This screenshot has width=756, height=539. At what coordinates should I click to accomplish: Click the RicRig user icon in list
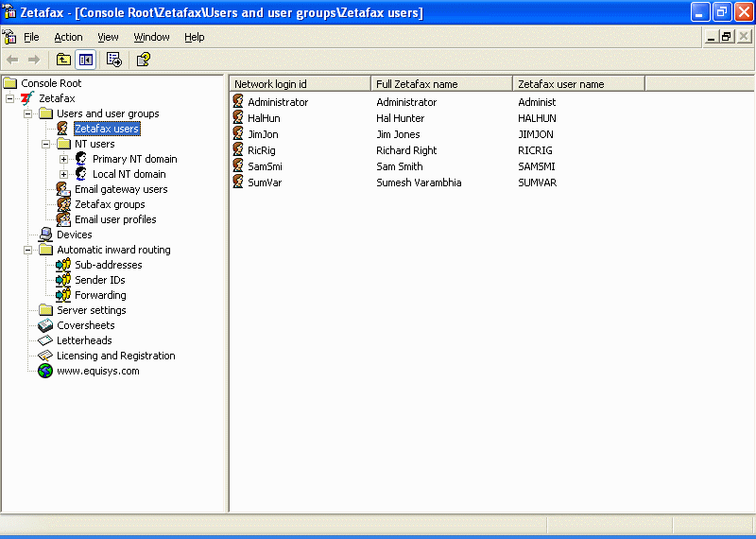[238, 149]
